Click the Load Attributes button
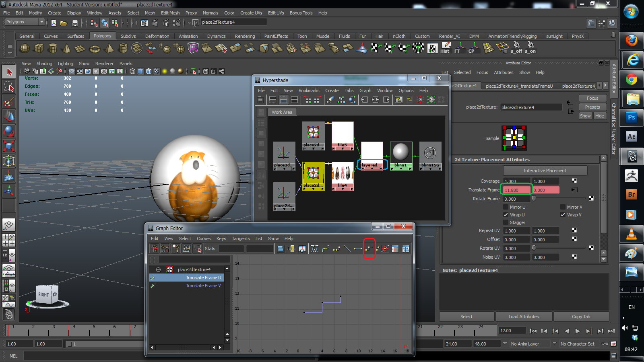The image size is (644, 362). [x=523, y=317]
